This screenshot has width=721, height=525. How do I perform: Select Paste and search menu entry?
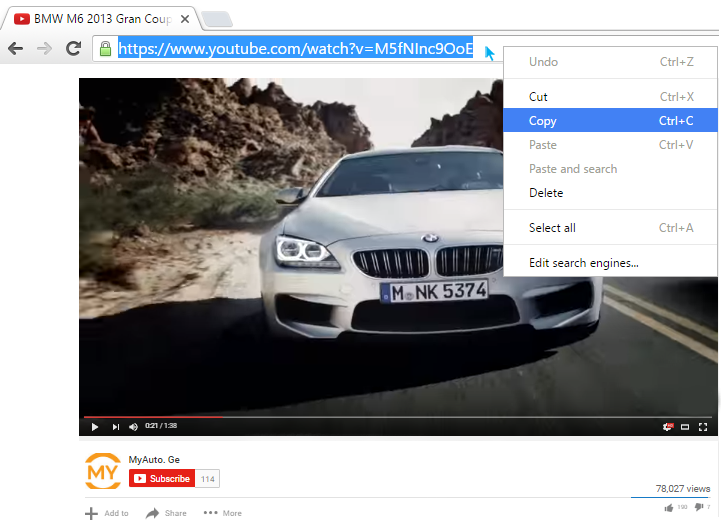point(610,169)
